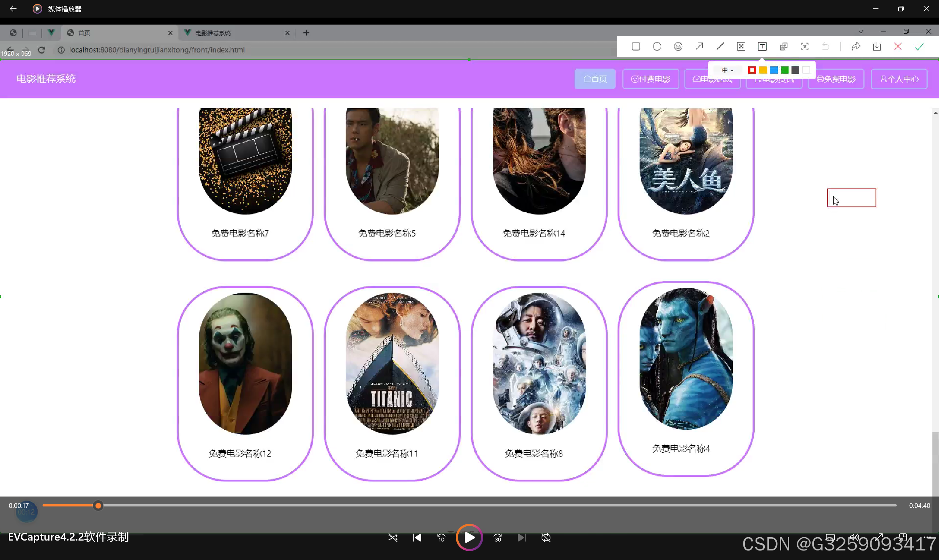Open the emoji sticker tool
The height and width of the screenshot is (560, 939).
[678, 47]
